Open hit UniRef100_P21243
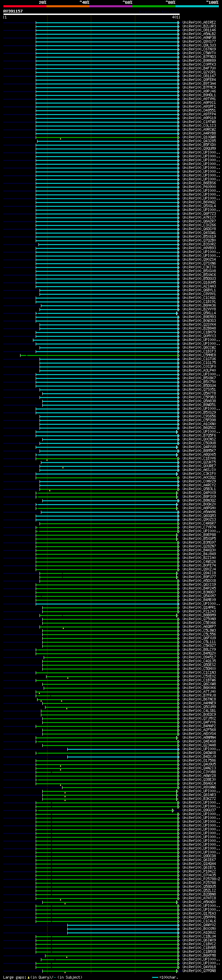 point(199,611)
